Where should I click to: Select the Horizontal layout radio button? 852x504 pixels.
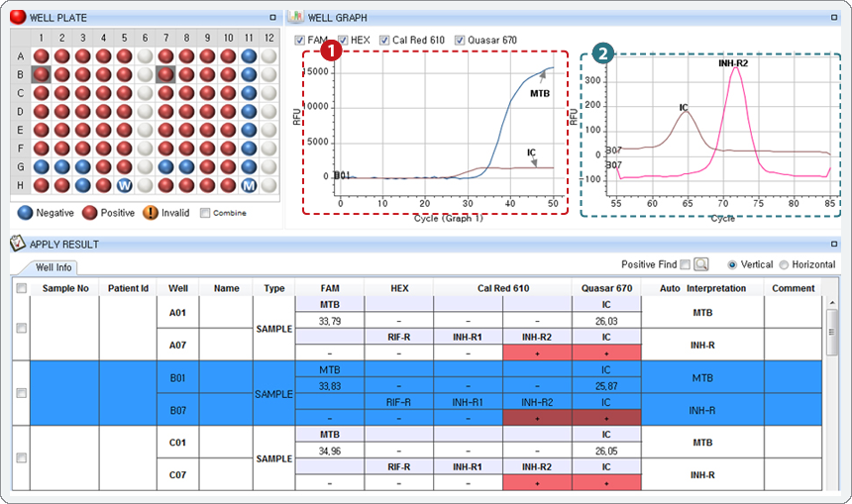[784, 265]
